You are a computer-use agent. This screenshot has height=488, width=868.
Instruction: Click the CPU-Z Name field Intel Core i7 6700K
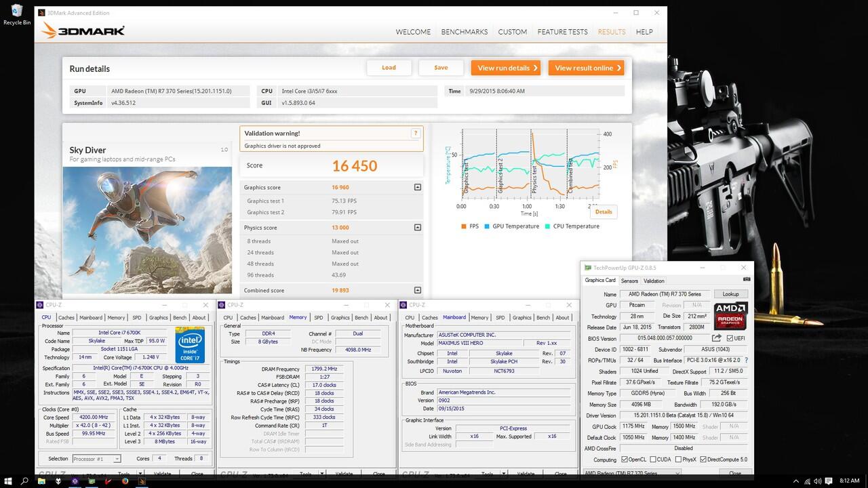[x=121, y=333]
